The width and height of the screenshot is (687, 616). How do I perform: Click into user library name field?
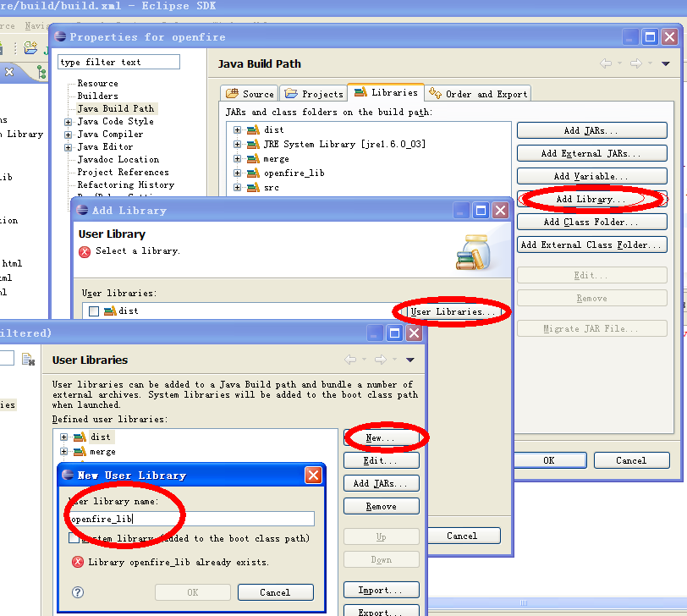[x=191, y=519]
